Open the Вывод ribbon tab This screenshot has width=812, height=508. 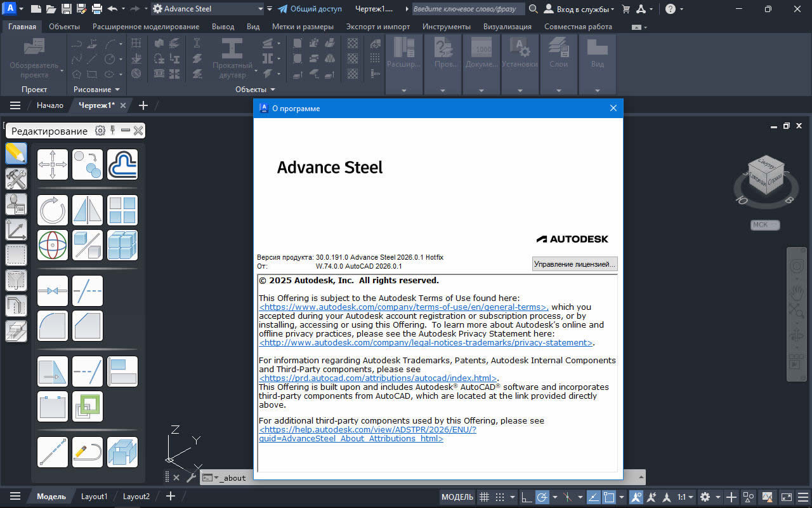click(x=223, y=27)
